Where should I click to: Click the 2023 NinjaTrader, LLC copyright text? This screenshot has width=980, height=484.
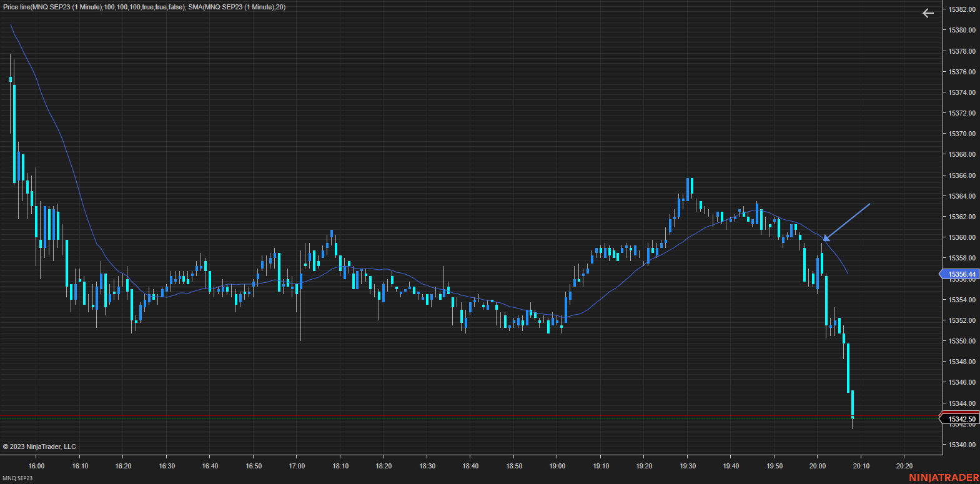coord(39,447)
